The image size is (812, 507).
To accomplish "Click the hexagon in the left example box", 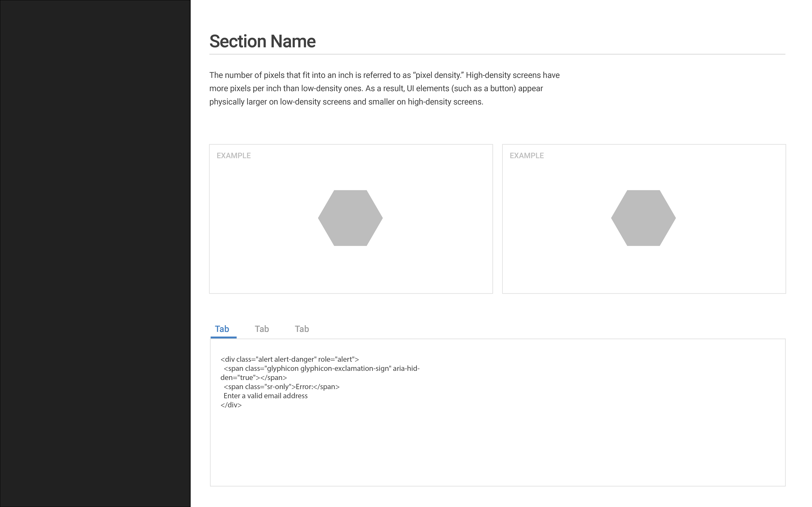I will 350,218.
